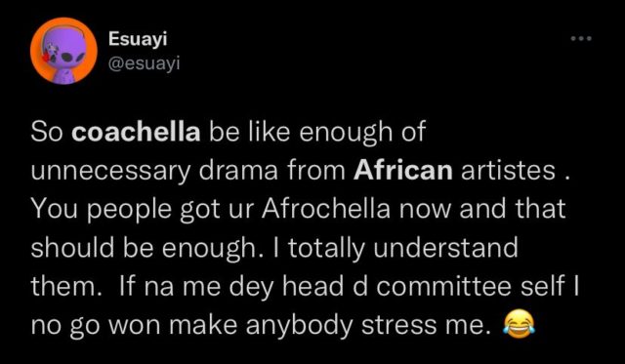Click the word head in the tweet
This screenshot has width=625, height=364.
(x=313, y=287)
